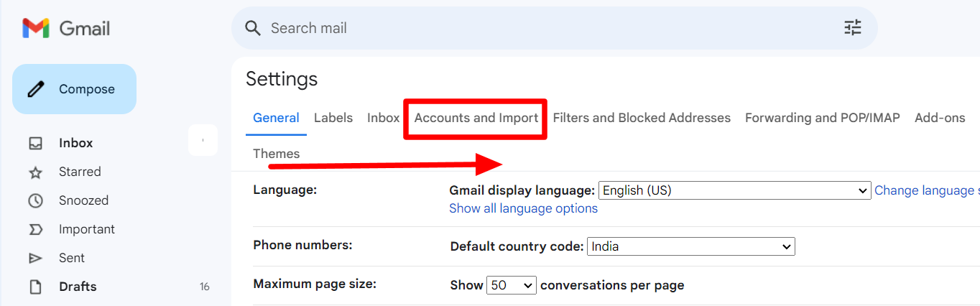Switch to the Labels settings tab
Image resolution: width=980 pixels, height=306 pixels.
[333, 118]
